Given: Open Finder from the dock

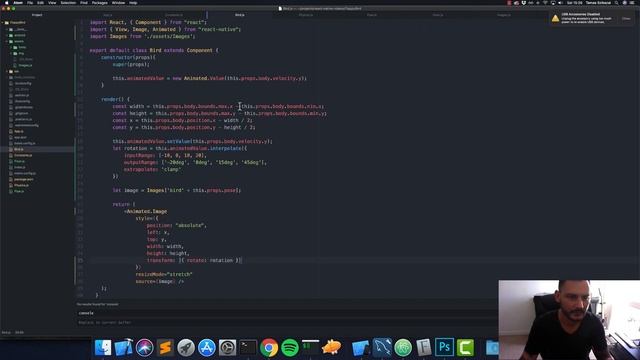Looking at the screenshot, I should (103, 348).
